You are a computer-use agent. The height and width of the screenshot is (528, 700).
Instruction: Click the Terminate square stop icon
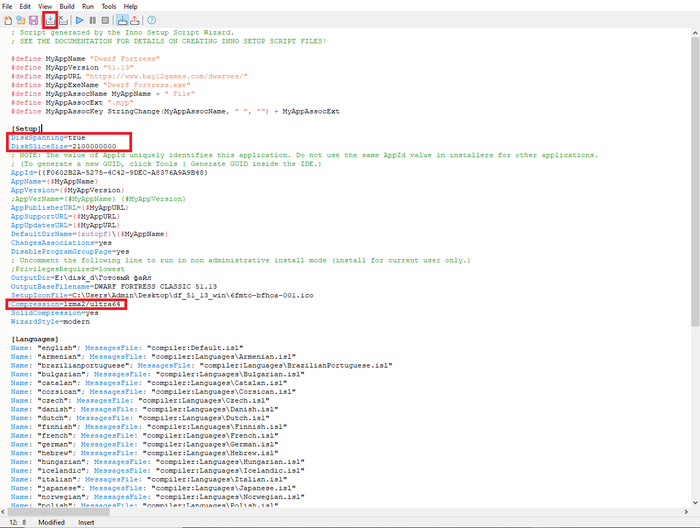pos(105,20)
